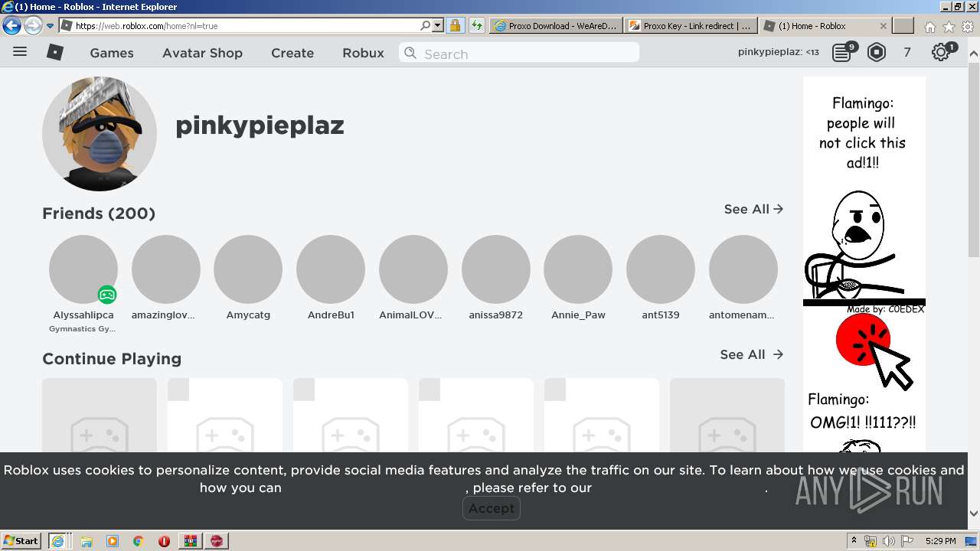Go back with the browser Back button
Screen dimensions: 980x551
pos(11,25)
